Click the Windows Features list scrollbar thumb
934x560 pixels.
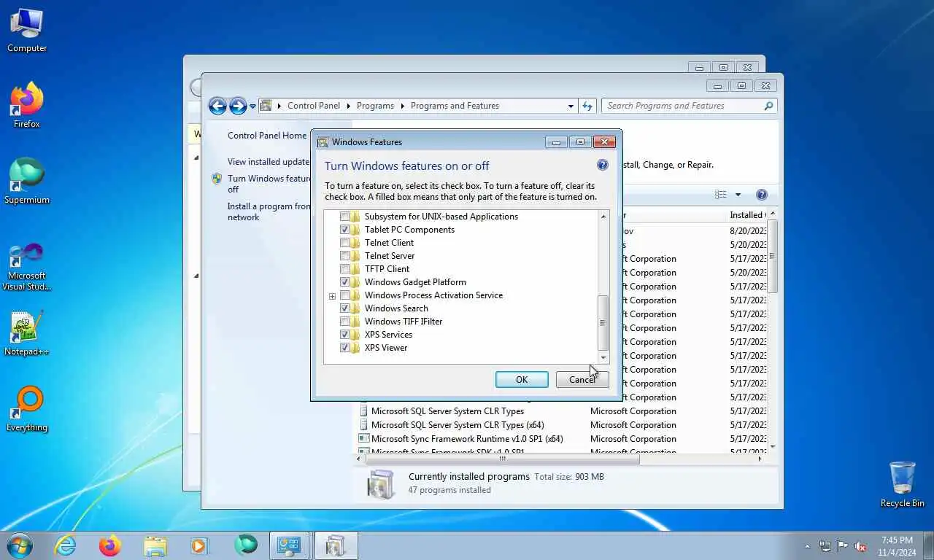pos(603,323)
